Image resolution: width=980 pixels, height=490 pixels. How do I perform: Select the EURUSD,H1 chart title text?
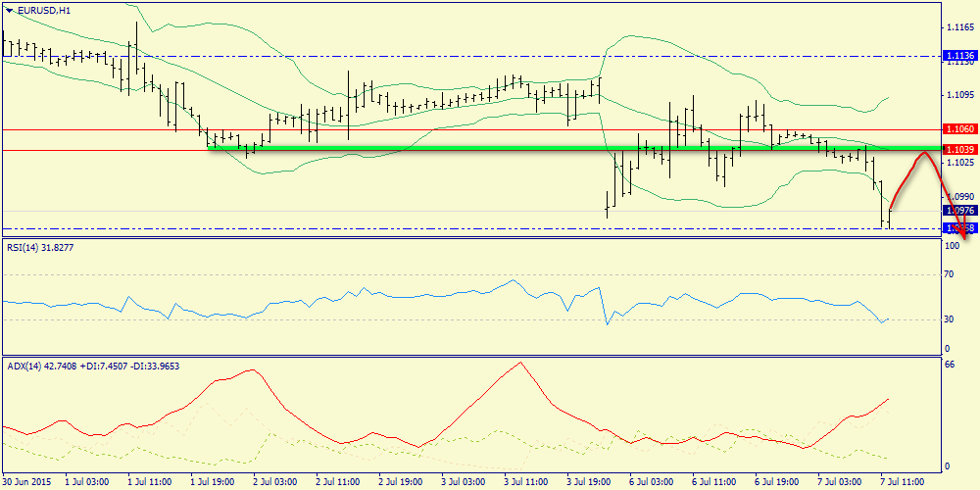[x=45, y=10]
